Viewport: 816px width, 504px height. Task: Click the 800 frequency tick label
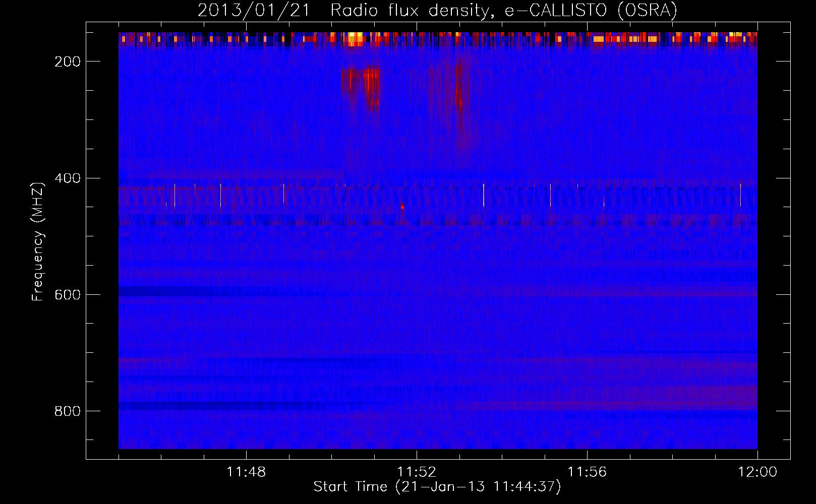pyautogui.click(x=68, y=411)
